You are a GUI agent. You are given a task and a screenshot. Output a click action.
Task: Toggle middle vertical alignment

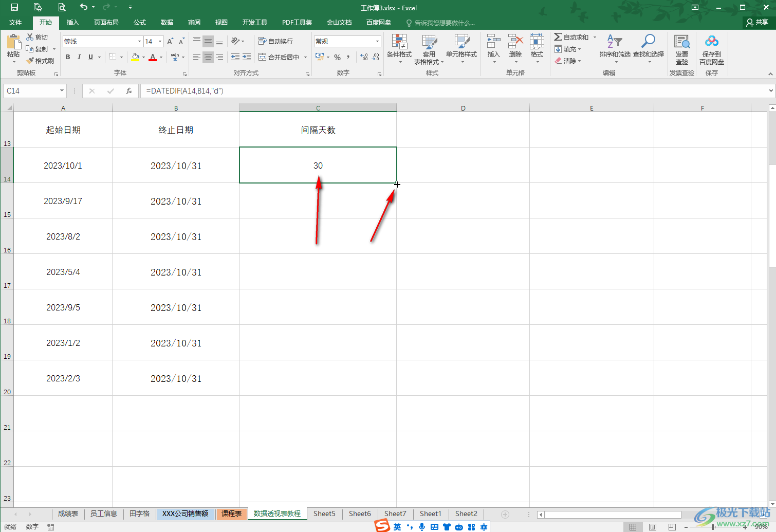pos(208,41)
